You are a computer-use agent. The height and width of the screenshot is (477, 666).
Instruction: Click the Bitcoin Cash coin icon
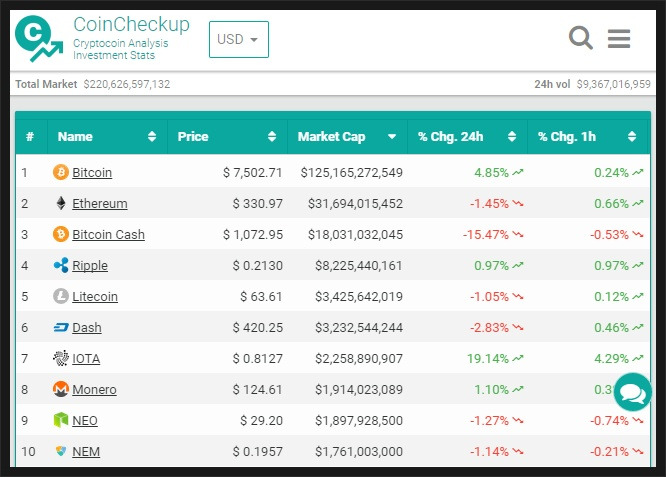tap(61, 234)
